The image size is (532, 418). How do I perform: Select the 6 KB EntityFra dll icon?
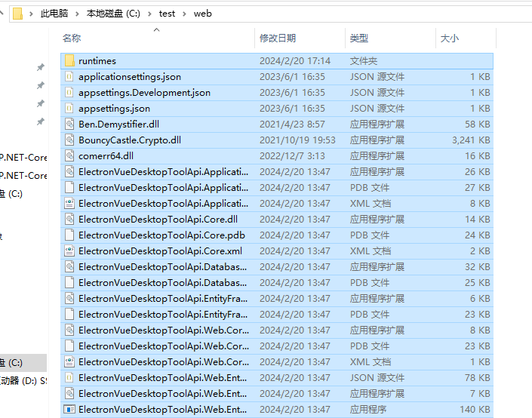tap(69, 298)
